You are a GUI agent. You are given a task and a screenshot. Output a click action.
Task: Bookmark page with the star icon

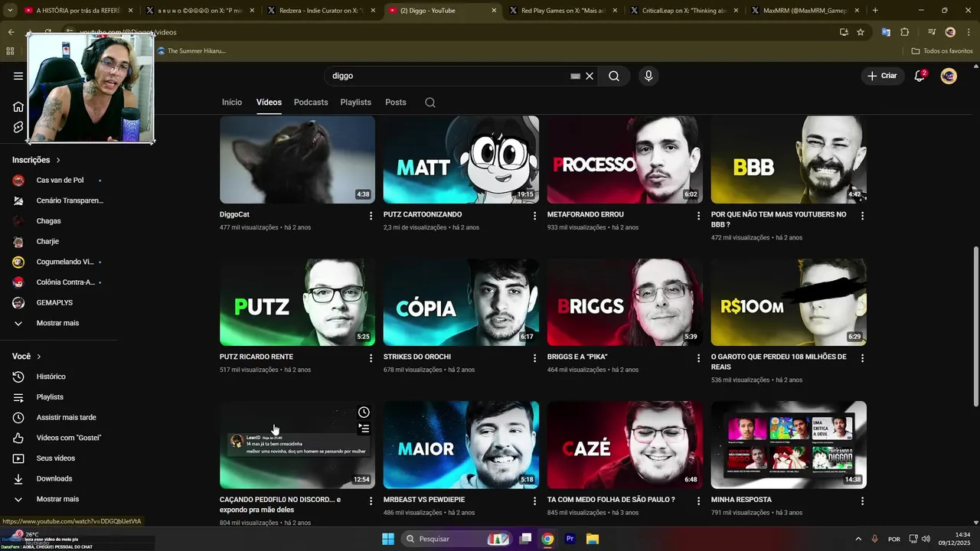(x=861, y=32)
